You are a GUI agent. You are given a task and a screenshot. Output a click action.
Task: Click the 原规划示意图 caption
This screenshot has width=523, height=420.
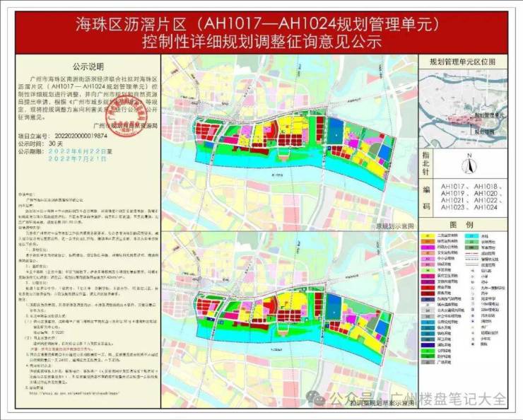click(395, 226)
